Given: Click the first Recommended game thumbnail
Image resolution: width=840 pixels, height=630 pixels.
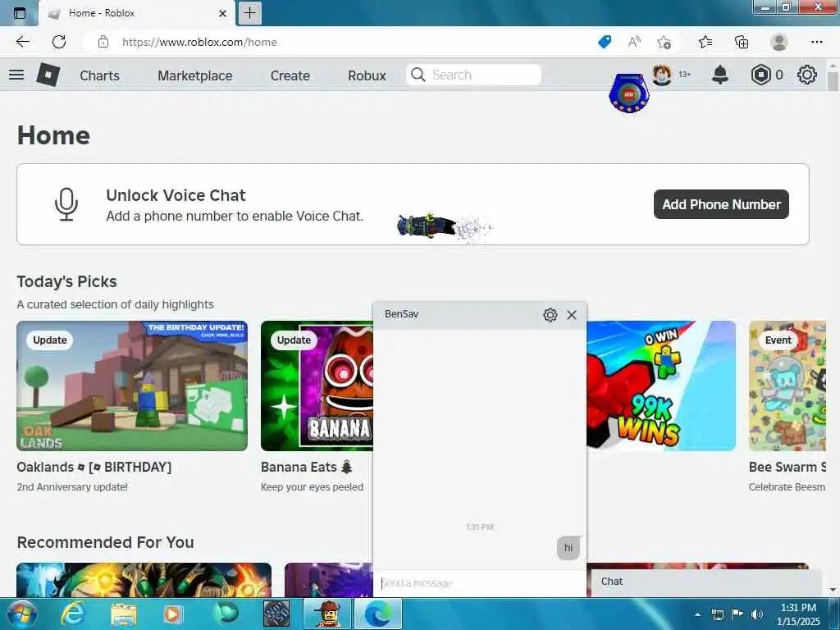Looking at the screenshot, I should [x=144, y=580].
